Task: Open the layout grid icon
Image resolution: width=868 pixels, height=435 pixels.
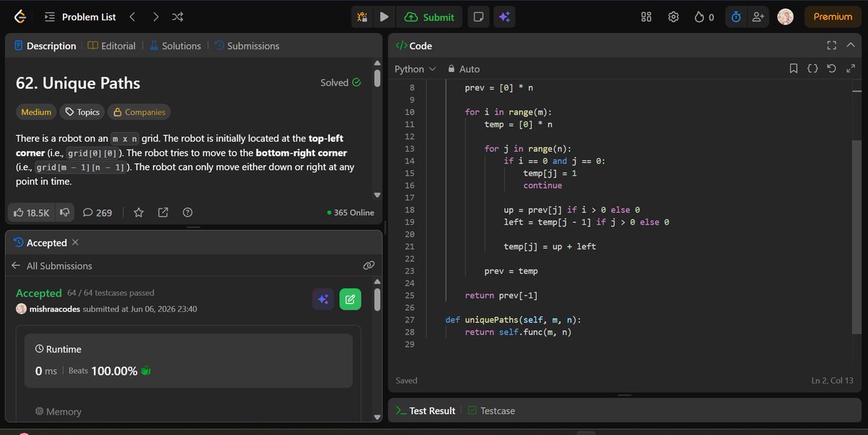Action: (647, 17)
